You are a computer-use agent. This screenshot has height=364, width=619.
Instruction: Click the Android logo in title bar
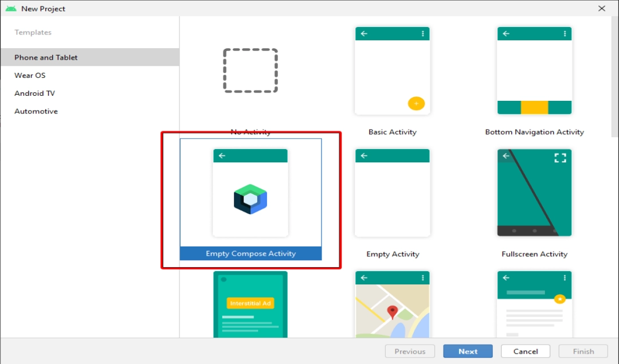(11, 8)
